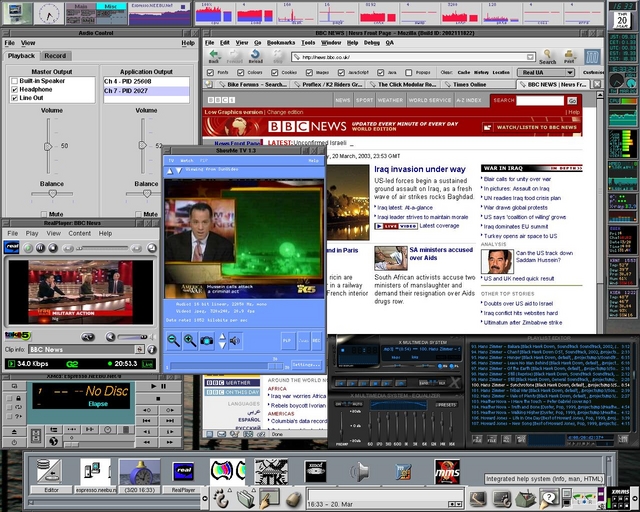Toggle Master Output Mute checkbox
Screen dimensions: 640x512
pos(44,214)
